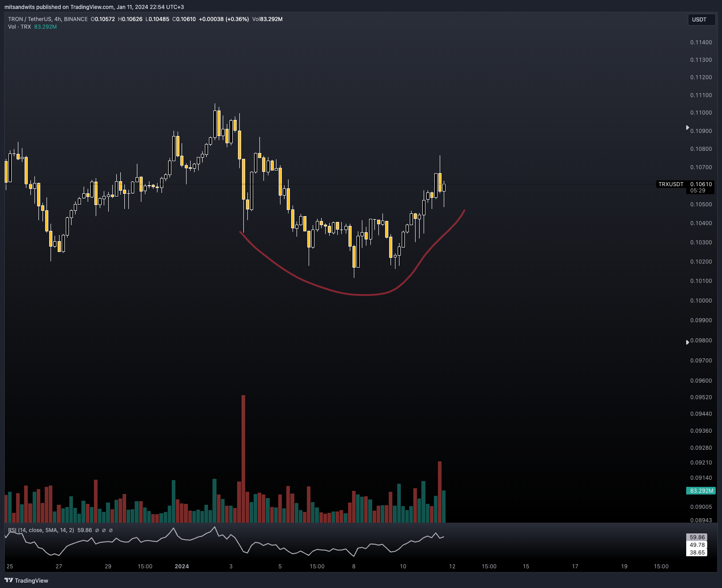Click the 2024 label on time axis

[182, 567]
